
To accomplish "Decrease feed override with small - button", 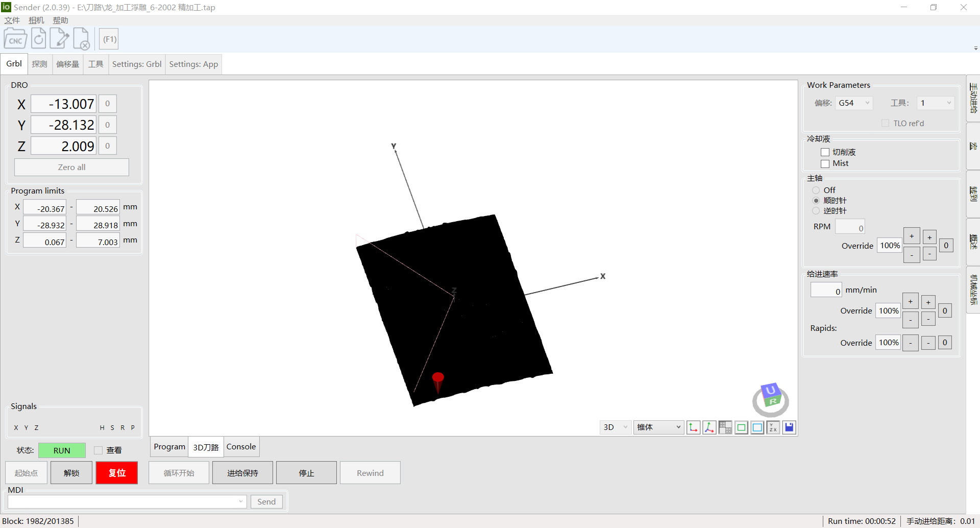I will click(928, 320).
